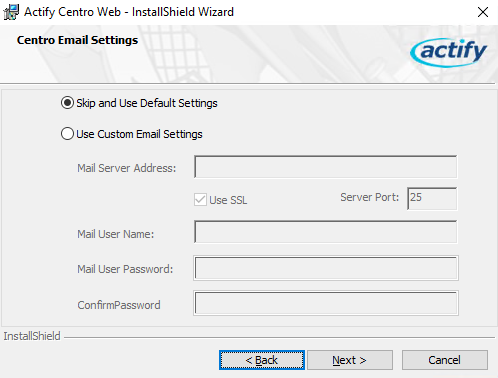Click the Server Port field showing 25
Screen dimensions: 498x378
[432, 199]
